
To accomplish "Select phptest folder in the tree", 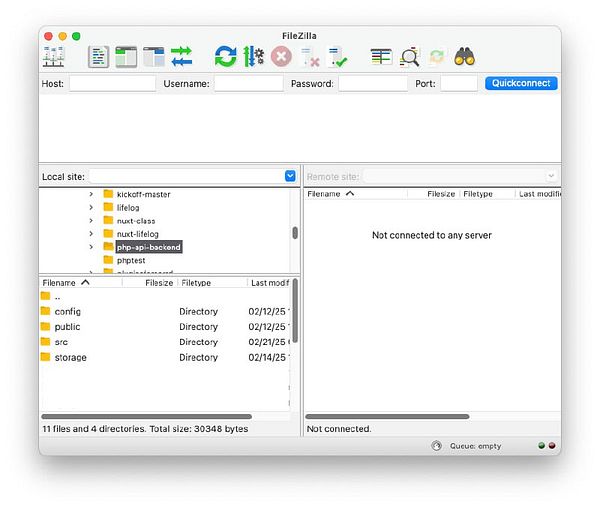I will (x=131, y=261).
